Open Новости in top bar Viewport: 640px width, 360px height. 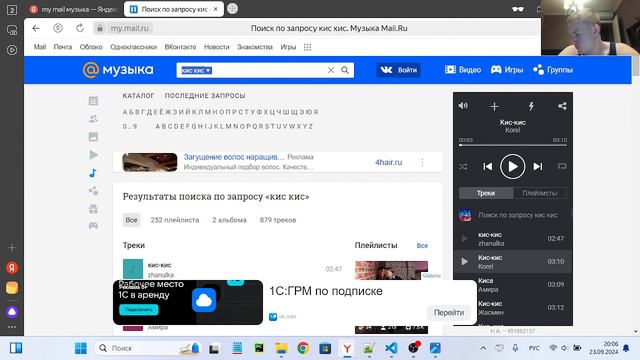coord(217,47)
